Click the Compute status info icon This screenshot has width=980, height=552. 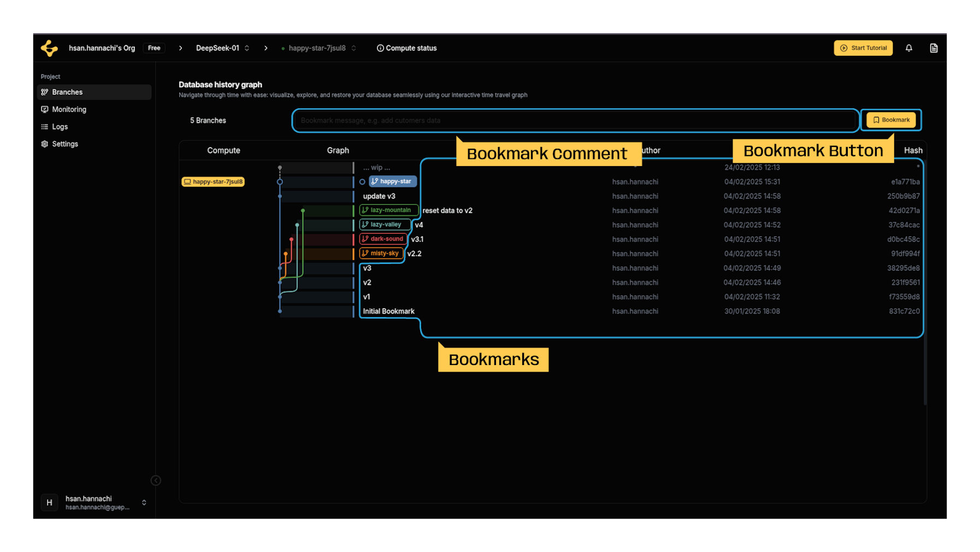coord(380,48)
